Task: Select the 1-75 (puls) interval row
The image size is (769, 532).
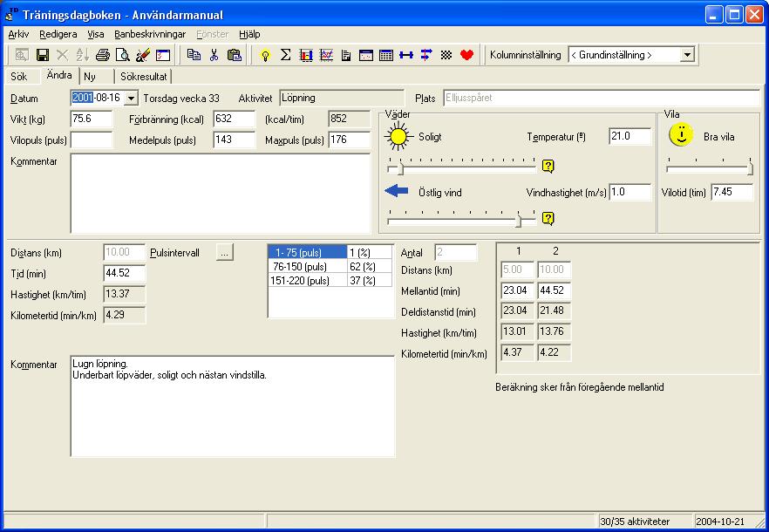Action: click(330, 252)
